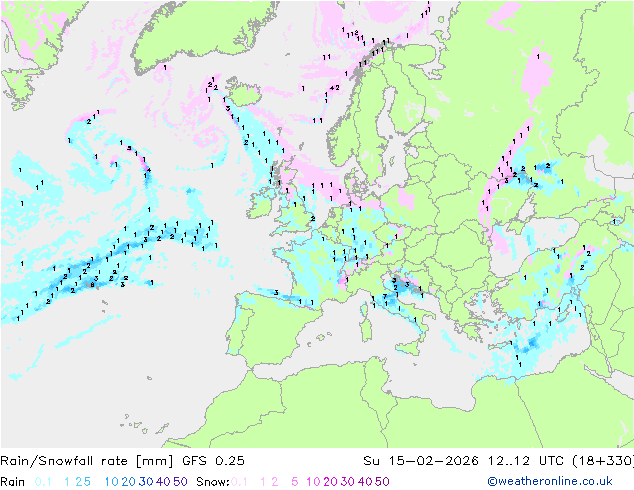
Task: Click the 'Rain/Snowfall rate [mm]' title text
Action: click(x=87, y=461)
